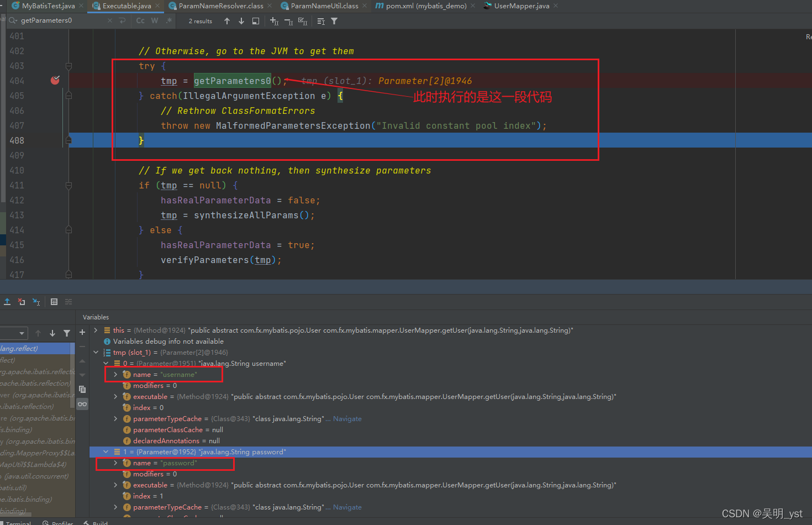Click the drop frame icon

pos(22,302)
